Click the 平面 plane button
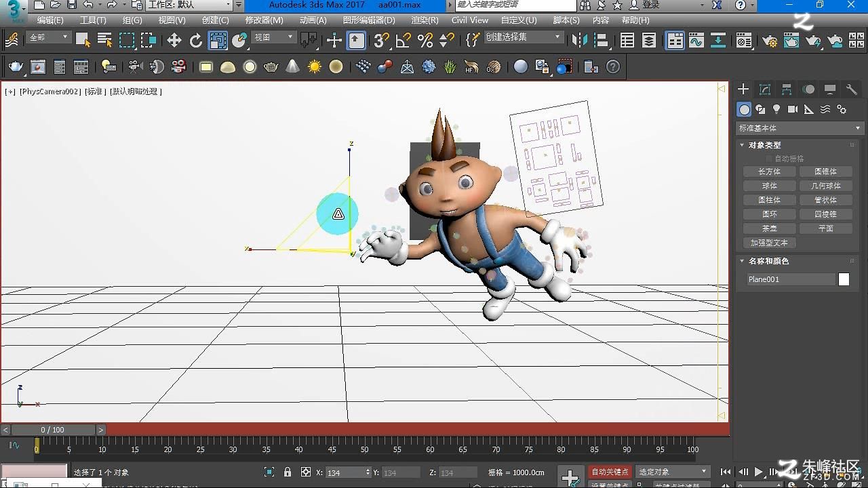Screen dimensions: 868x488 (825, 228)
